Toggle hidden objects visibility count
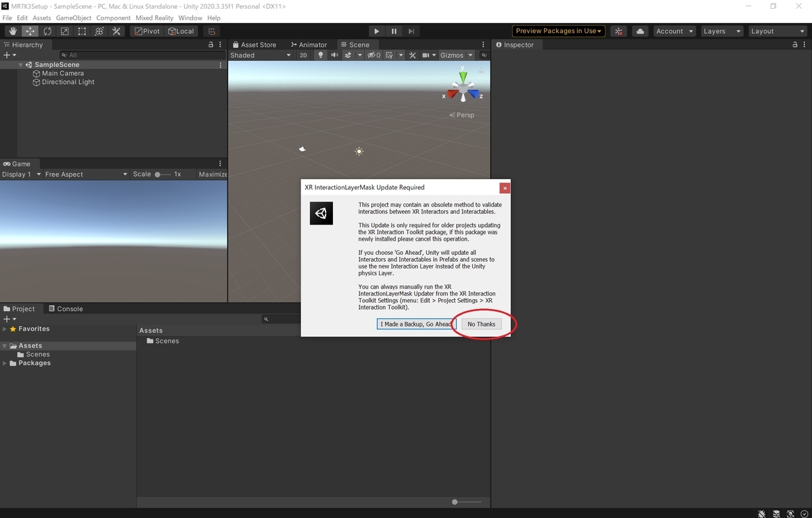 point(374,55)
